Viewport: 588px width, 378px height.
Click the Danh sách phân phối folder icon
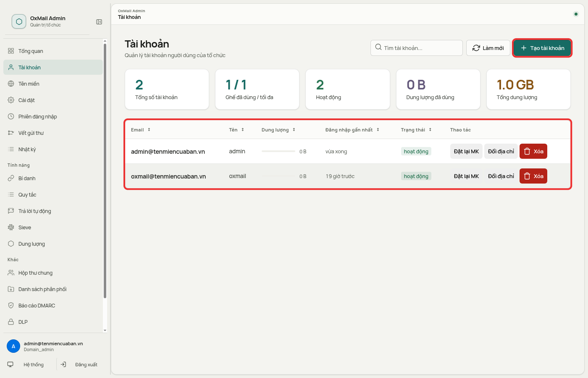11,289
